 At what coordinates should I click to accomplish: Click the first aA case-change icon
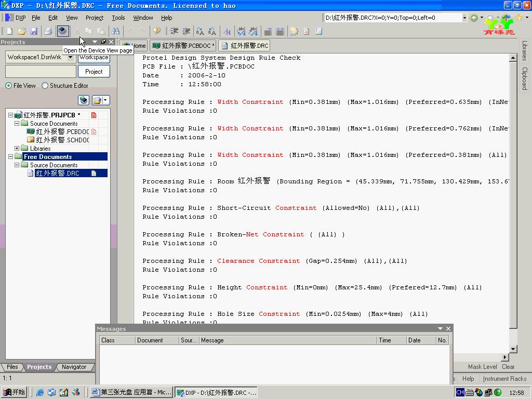[x=200, y=31]
